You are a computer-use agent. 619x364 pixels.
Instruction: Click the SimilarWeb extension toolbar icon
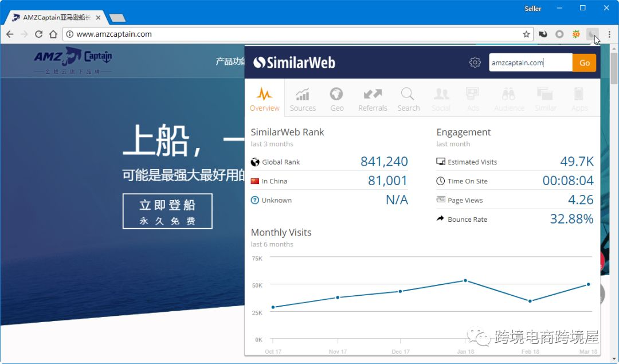(x=592, y=34)
